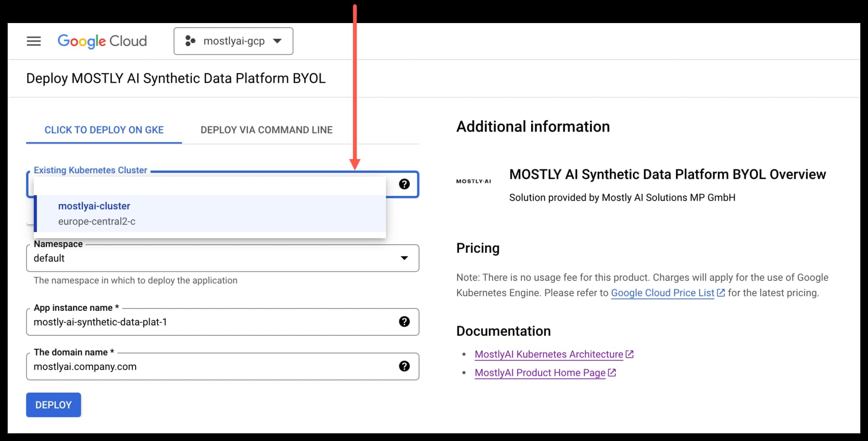Switch to the DEPLOY VIA COMMAND LINE tab
The width and height of the screenshot is (868, 441).
(x=266, y=130)
